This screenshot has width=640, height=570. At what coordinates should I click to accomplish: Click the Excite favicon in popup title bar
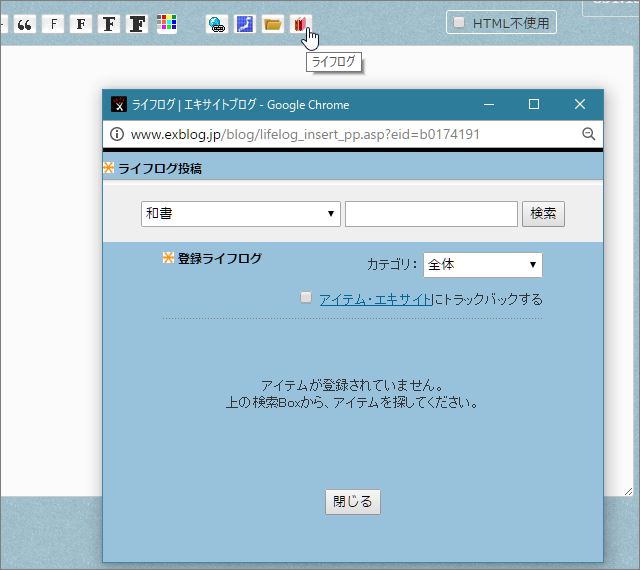tap(119, 105)
